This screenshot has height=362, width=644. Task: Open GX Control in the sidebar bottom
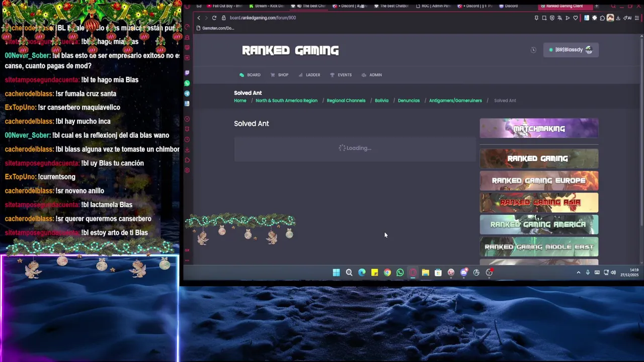[187, 250]
